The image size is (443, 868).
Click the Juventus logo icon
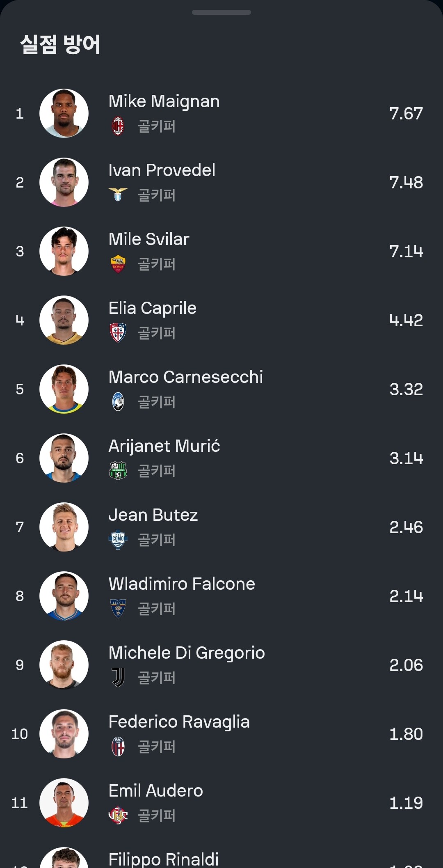[x=118, y=678]
